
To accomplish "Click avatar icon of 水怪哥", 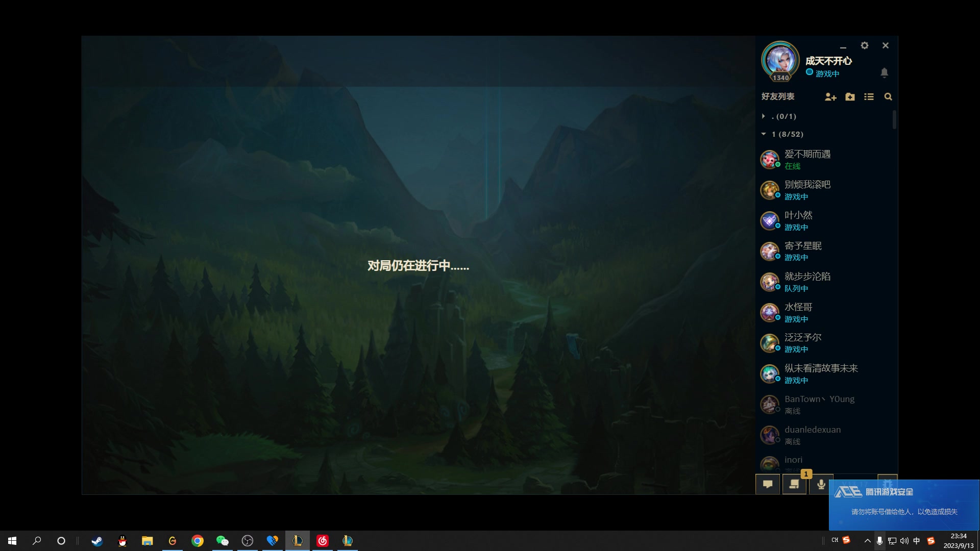I will pyautogui.click(x=770, y=313).
